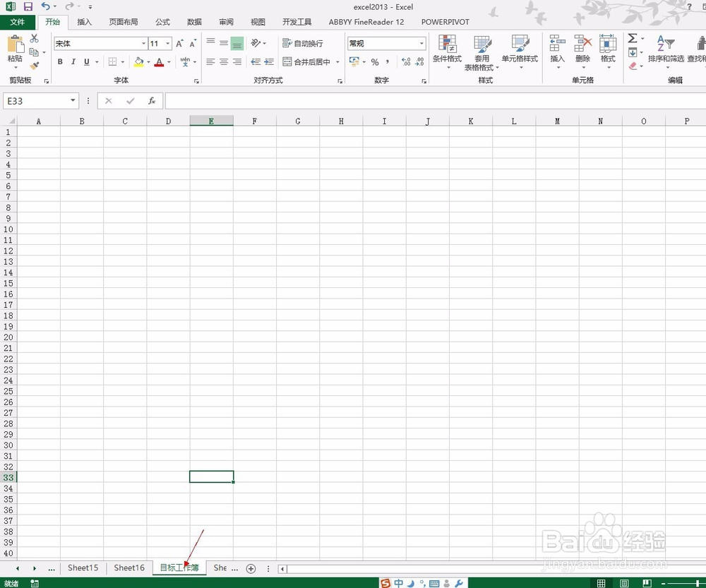Select the Format Painter brush
Image resolution: width=706 pixels, height=588 pixels.
(x=34, y=65)
